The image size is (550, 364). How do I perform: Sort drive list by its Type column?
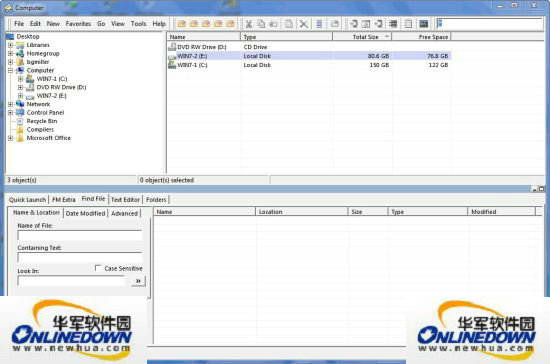[x=287, y=37]
